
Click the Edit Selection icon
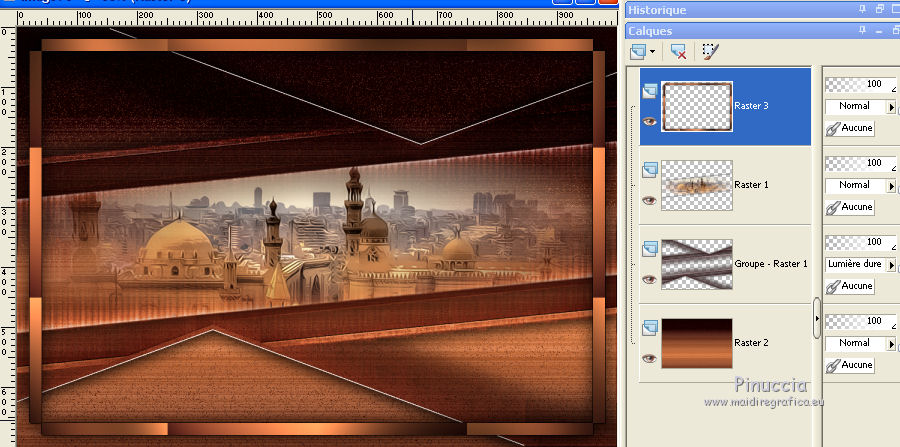click(711, 52)
